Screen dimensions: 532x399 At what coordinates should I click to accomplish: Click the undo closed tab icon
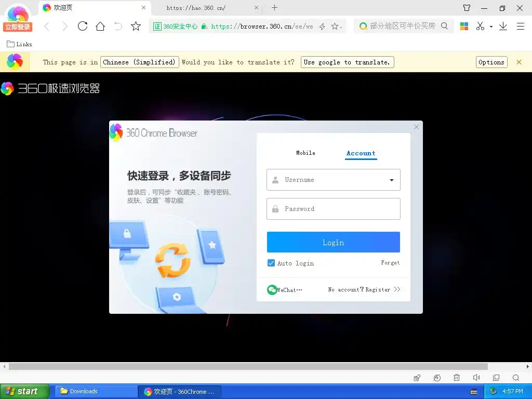(118, 26)
